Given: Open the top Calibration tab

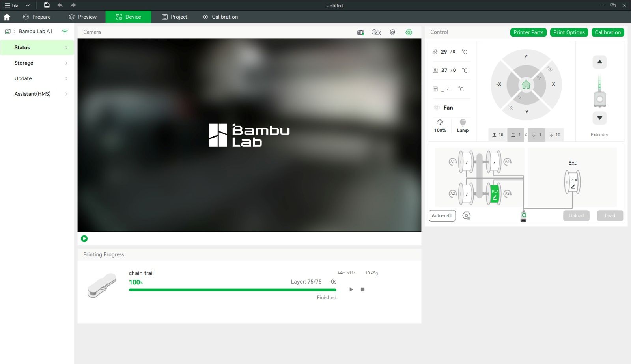Looking at the screenshot, I should (220, 17).
